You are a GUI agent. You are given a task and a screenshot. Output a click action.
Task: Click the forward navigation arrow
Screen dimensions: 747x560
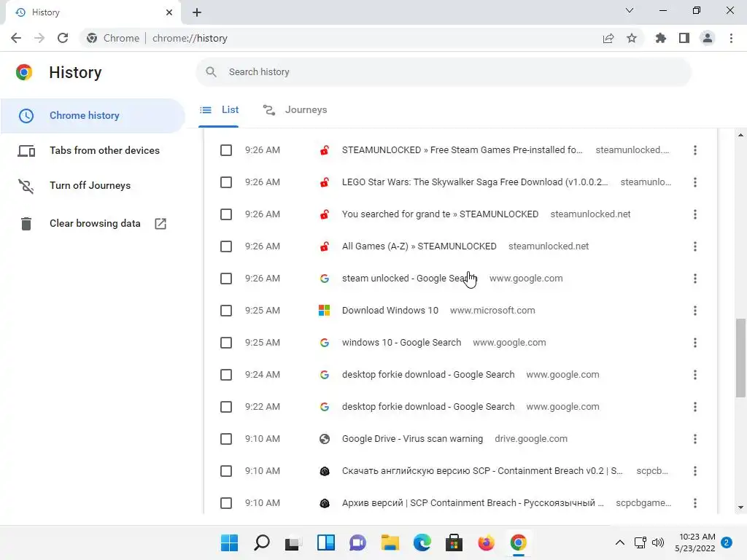click(x=39, y=38)
